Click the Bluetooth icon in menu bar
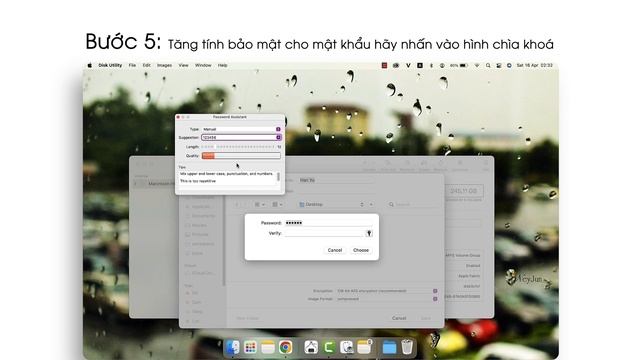 click(x=431, y=65)
